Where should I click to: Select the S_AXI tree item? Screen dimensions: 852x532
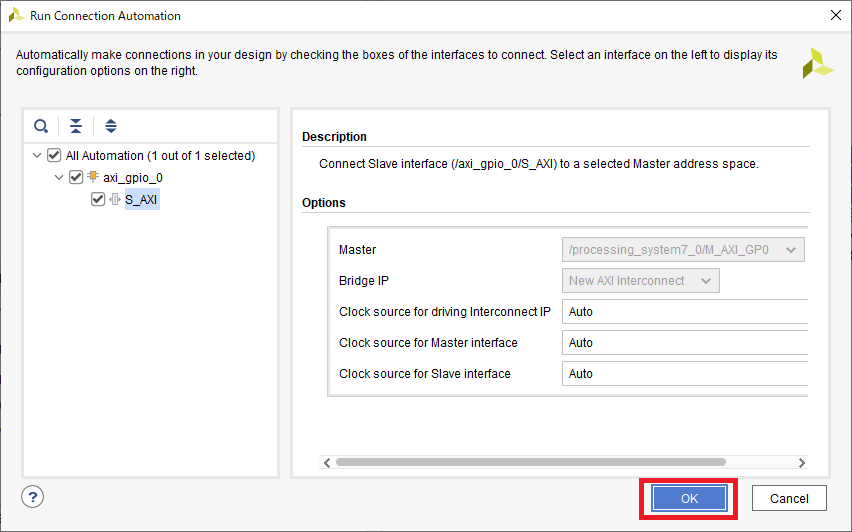click(141, 199)
